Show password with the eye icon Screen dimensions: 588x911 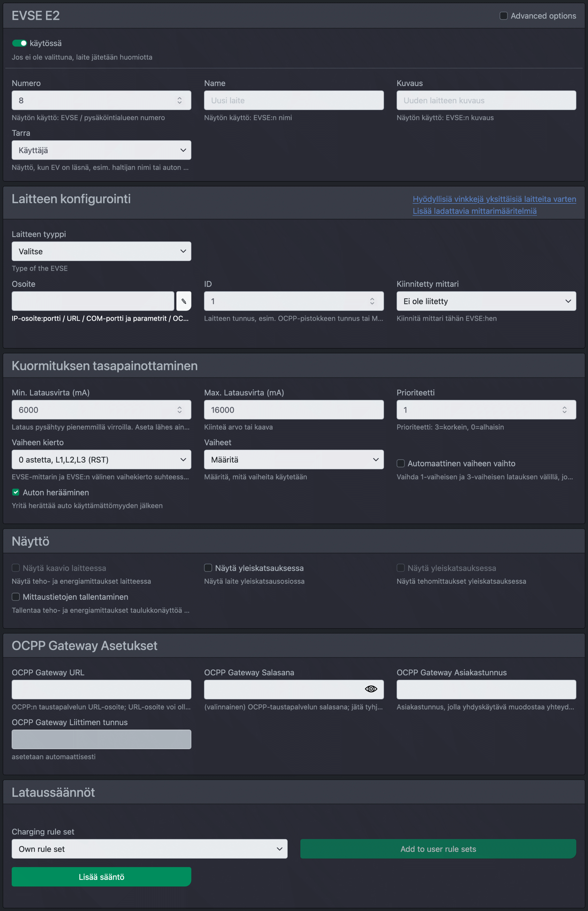(x=371, y=689)
